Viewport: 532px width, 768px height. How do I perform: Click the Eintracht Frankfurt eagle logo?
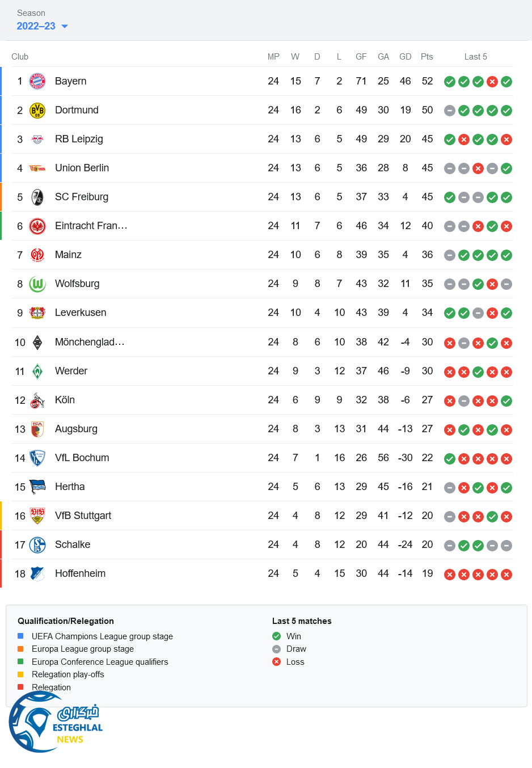(x=37, y=226)
